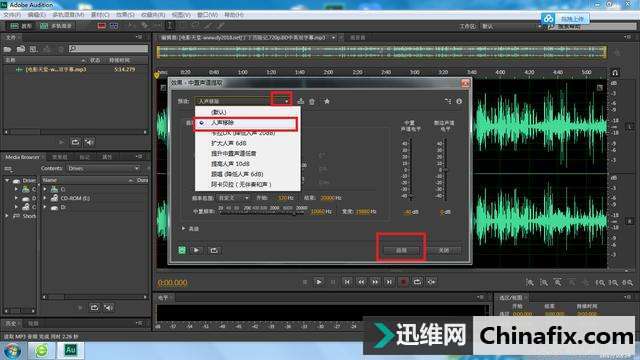The height and width of the screenshot is (360, 640).
Task: Switch to Waveform editor view
Action: tap(21, 26)
